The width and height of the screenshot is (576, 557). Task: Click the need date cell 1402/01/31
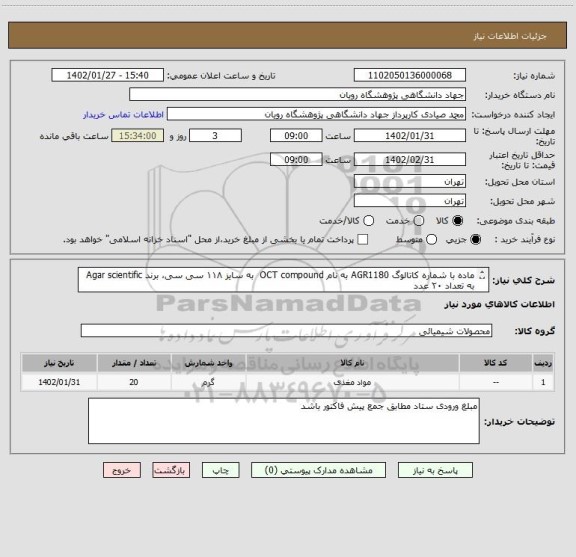pos(59,382)
